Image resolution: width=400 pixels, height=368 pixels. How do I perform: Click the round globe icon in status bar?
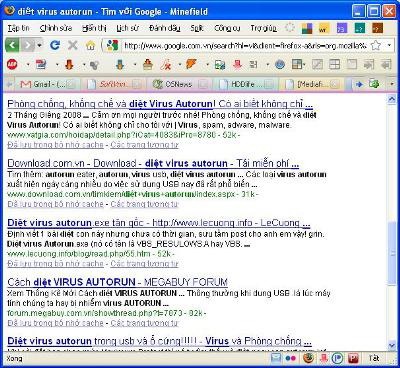309,358
